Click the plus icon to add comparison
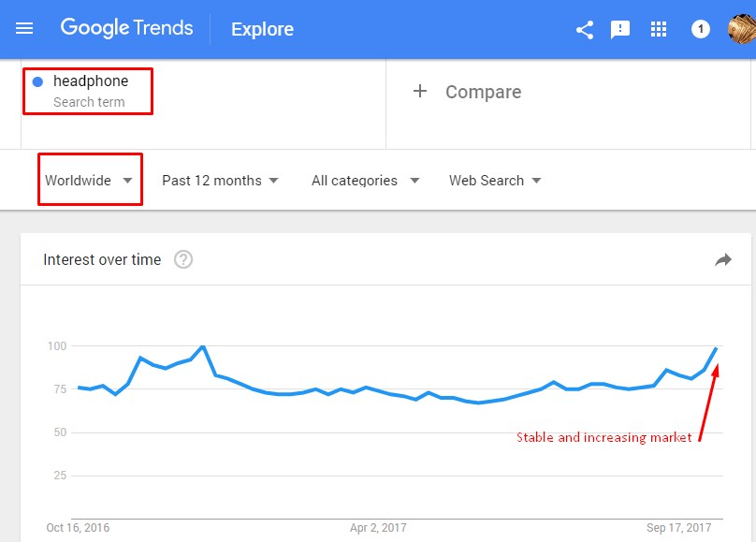 420,91
